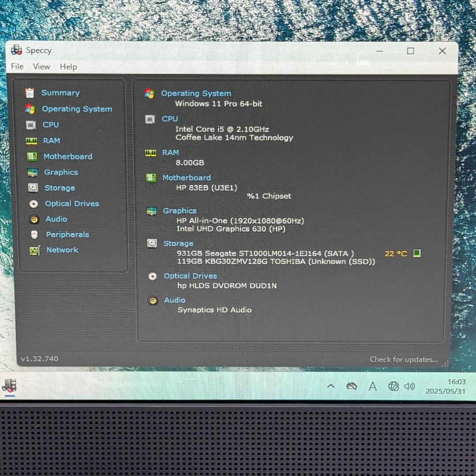Open the Help menu
Screen dimensions: 476x476
pyautogui.click(x=68, y=67)
